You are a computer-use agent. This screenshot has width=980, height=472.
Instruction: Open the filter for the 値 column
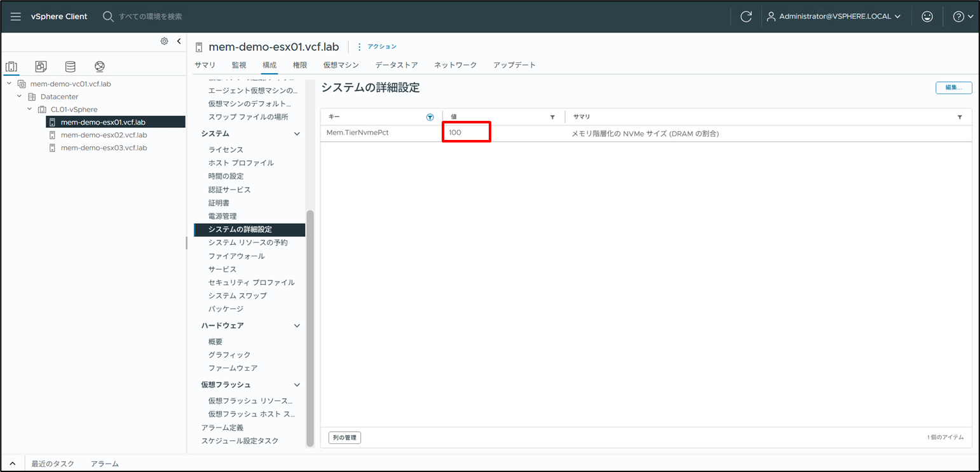click(x=552, y=116)
